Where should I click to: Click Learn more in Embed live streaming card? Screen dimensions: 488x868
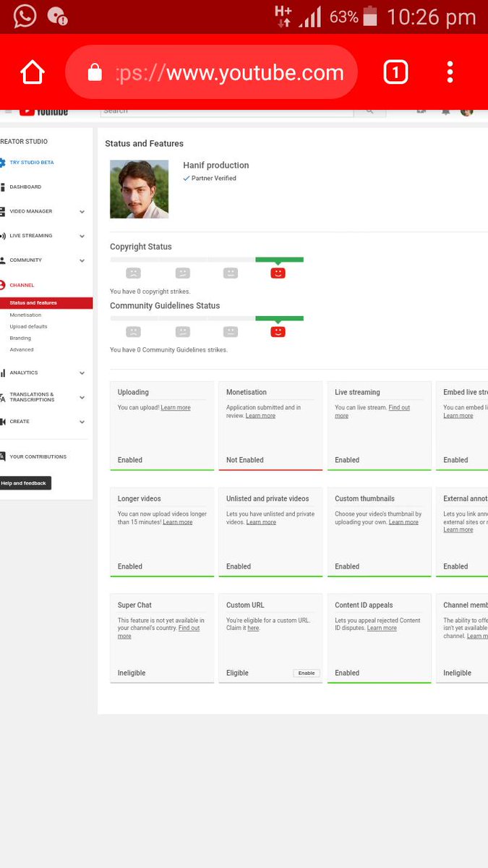click(458, 415)
